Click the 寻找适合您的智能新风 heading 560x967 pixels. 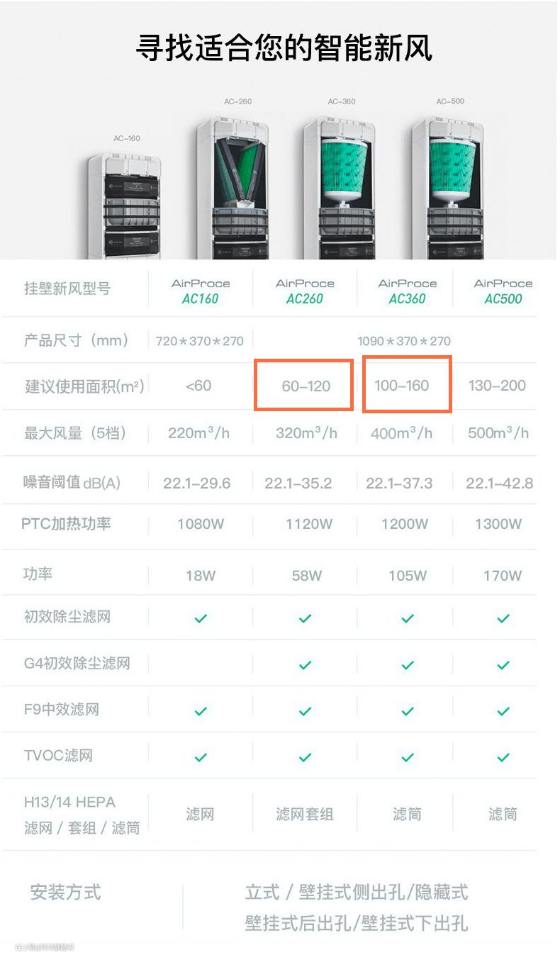coord(284,48)
